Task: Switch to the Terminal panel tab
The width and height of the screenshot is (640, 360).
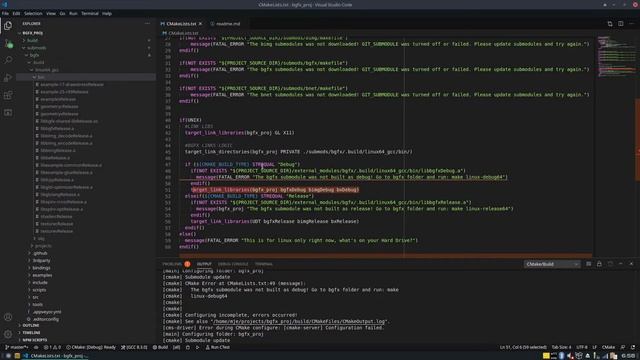Action: tap(264, 264)
